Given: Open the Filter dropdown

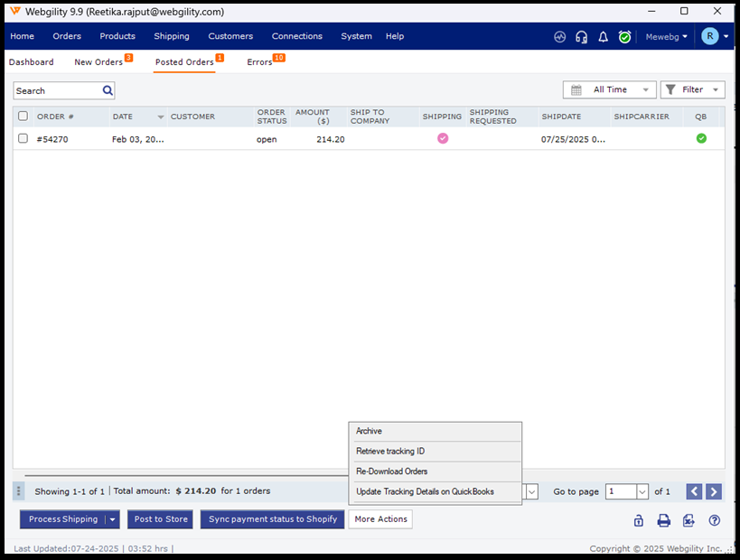Looking at the screenshot, I should (x=692, y=90).
